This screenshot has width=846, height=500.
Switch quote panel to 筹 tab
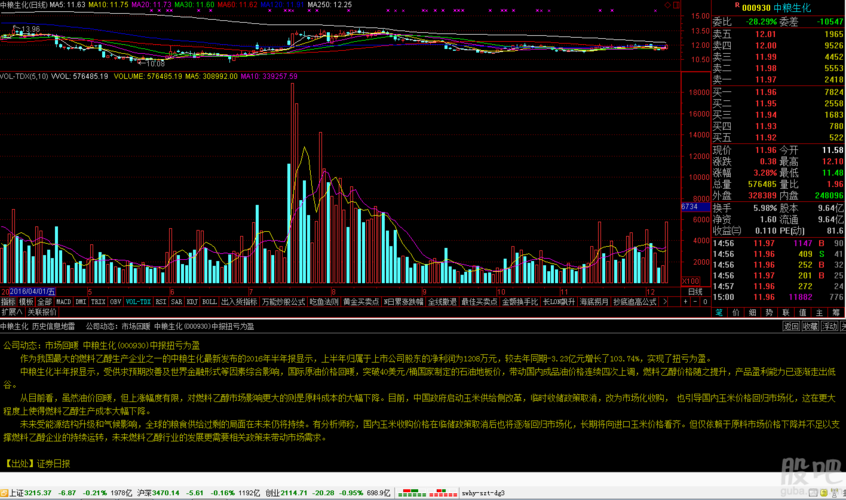[x=836, y=312]
